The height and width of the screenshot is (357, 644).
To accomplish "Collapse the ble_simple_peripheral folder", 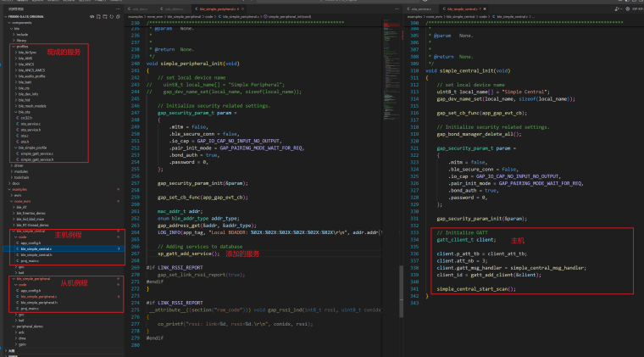I will click(33, 278).
